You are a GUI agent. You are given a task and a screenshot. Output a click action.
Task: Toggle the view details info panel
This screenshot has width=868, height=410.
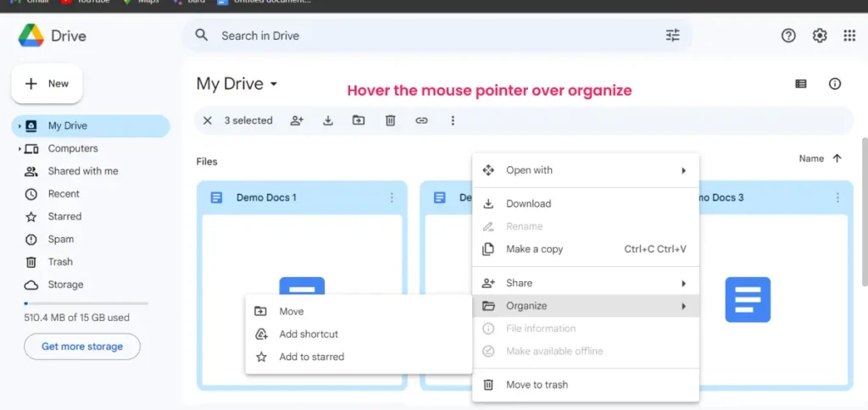point(835,84)
